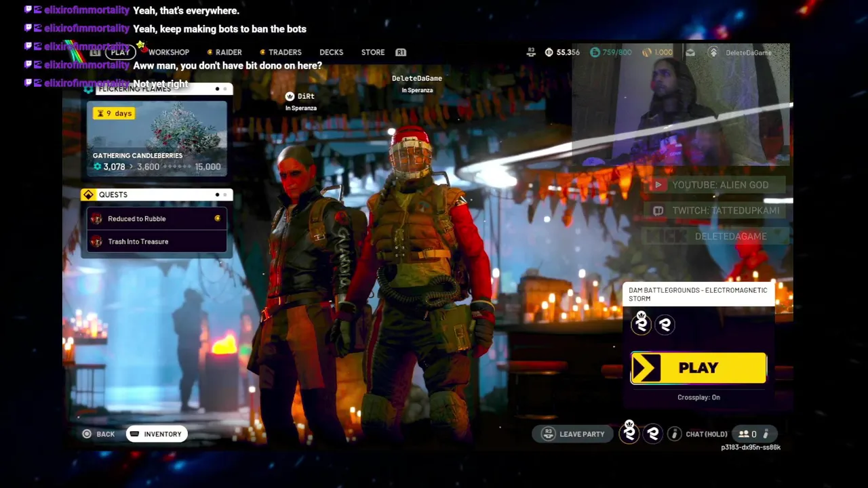The image size is (868, 488).
Task: Open the WORKSHOP tab
Action: click(169, 52)
